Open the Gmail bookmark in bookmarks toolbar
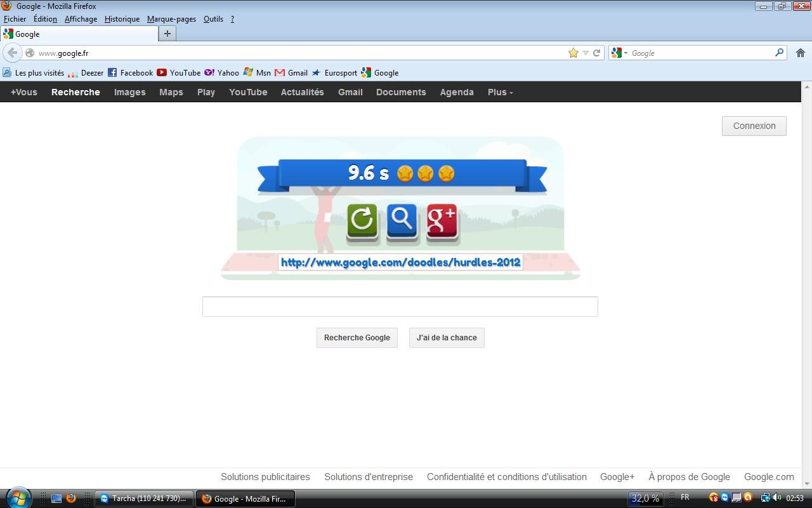The image size is (812, 508). pos(291,73)
